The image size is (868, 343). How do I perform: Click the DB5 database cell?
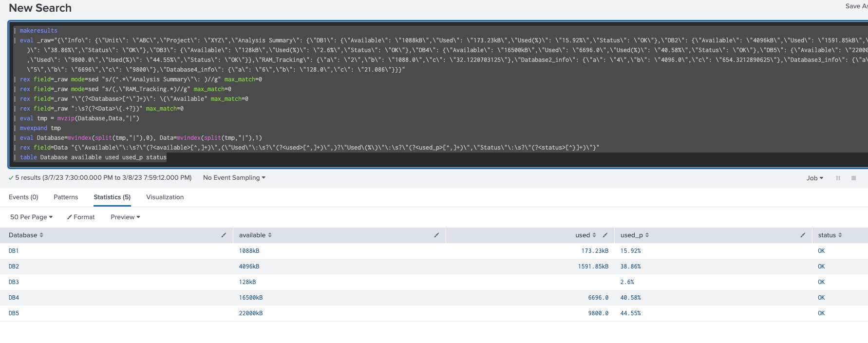click(x=14, y=313)
